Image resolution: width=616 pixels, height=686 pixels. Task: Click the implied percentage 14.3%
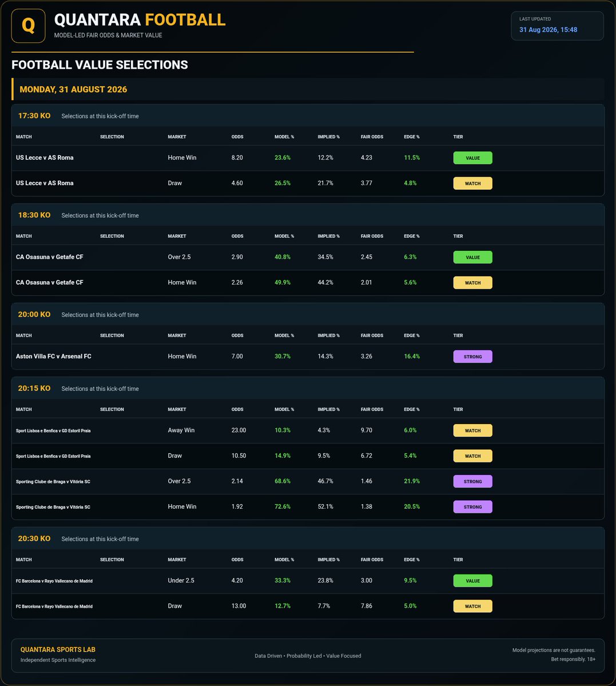(x=325, y=356)
